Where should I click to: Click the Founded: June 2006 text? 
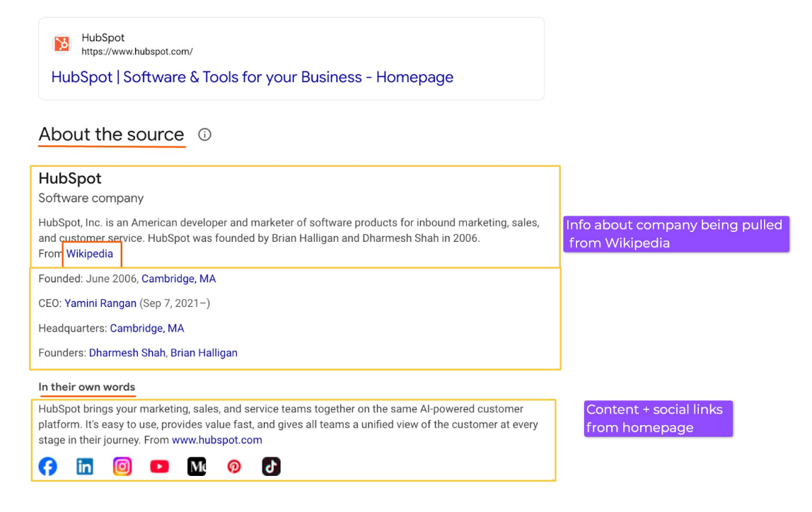point(88,279)
